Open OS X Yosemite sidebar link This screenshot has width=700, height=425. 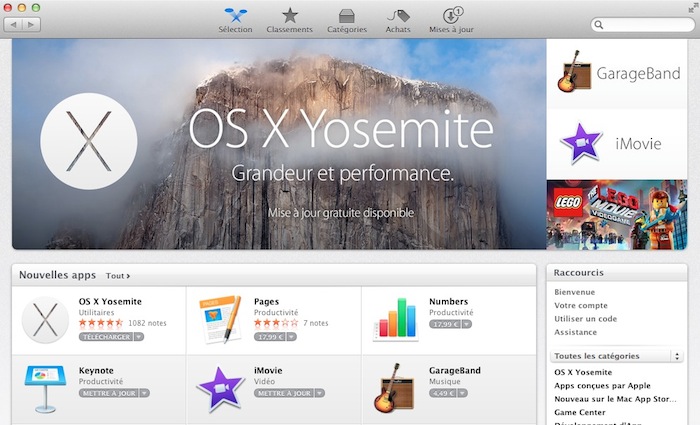click(x=583, y=372)
